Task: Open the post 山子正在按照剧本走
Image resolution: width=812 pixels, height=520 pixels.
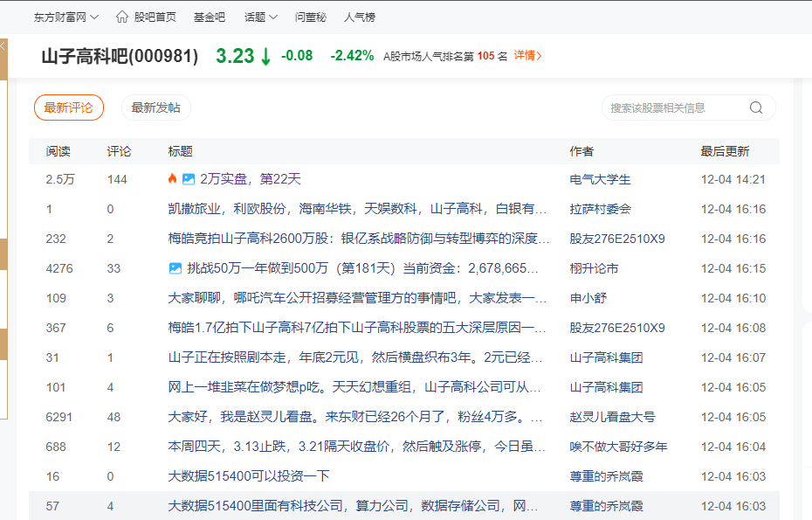Action: click(x=355, y=357)
